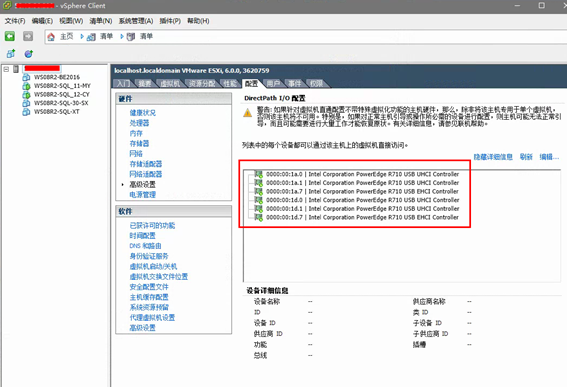Switch to the 用户 tab
Screen dimensions: 567x387
[x=273, y=84]
